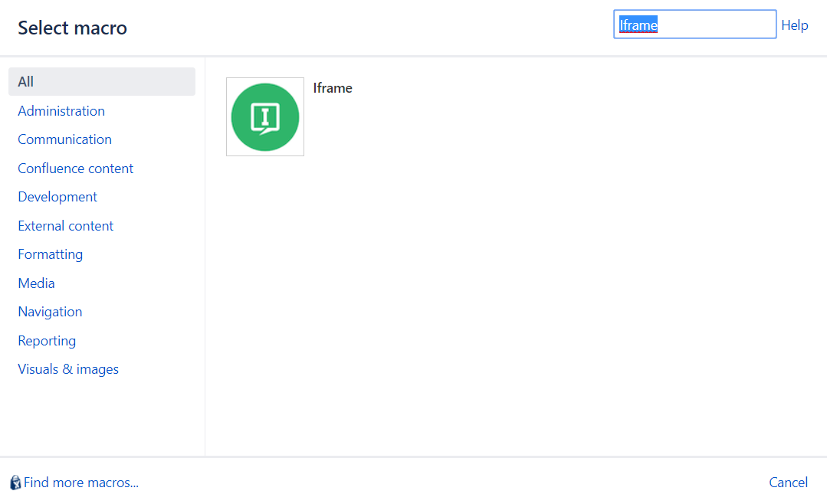The height and width of the screenshot is (504, 827).
Task: Switch to the Communication category
Action: (x=65, y=139)
